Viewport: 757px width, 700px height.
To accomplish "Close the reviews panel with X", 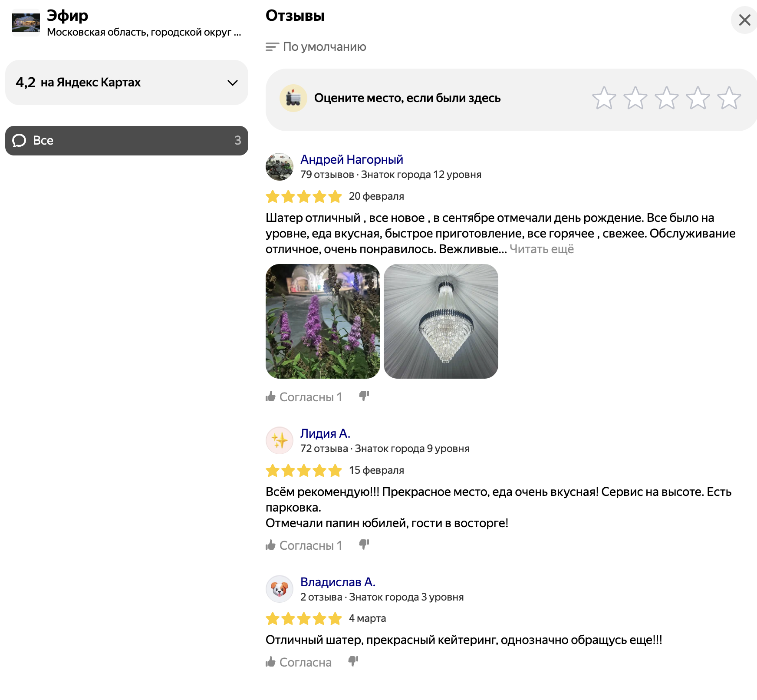I will coord(744,20).
